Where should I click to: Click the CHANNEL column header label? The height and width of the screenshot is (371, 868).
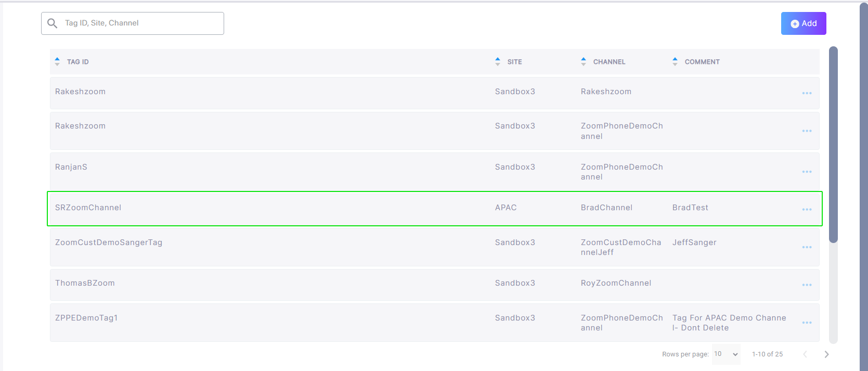click(x=610, y=61)
